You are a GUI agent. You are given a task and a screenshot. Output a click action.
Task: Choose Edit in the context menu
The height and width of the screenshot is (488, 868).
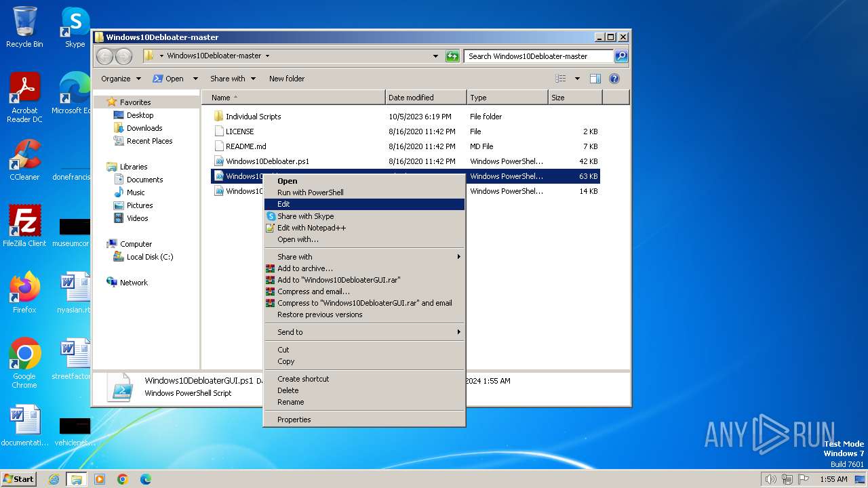click(364, 204)
